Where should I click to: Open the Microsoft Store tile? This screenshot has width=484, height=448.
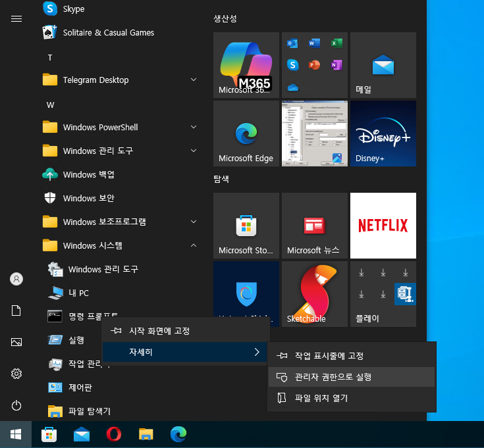pyautogui.click(x=246, y=226)
